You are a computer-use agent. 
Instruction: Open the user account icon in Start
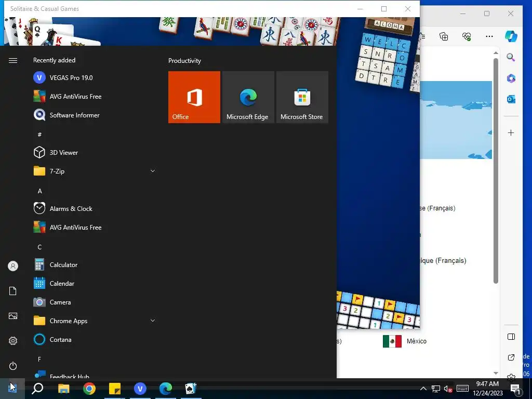[x=13, y=266]
